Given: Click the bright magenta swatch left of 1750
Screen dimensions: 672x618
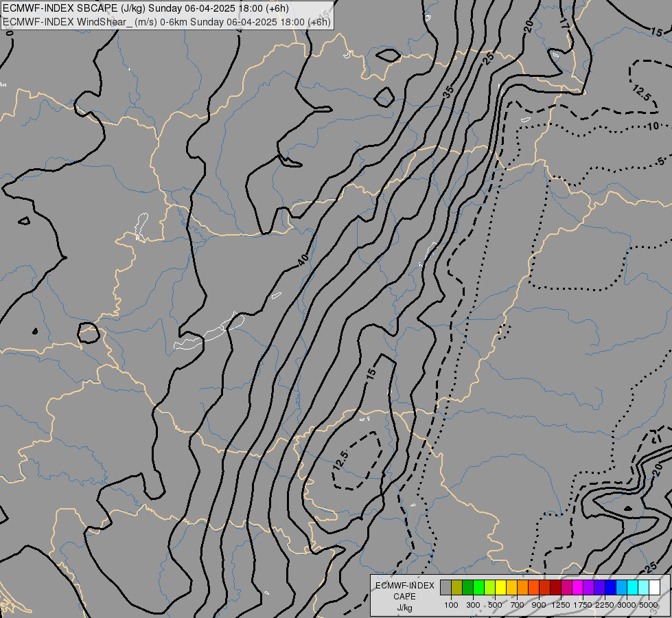Looking at the screenshot, I should [578, 587].
